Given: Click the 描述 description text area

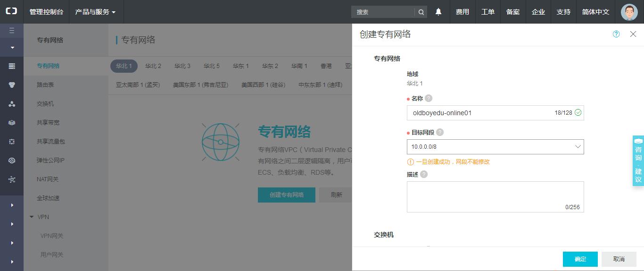Looking at the screenshot, I should click(x=495, y=196).
